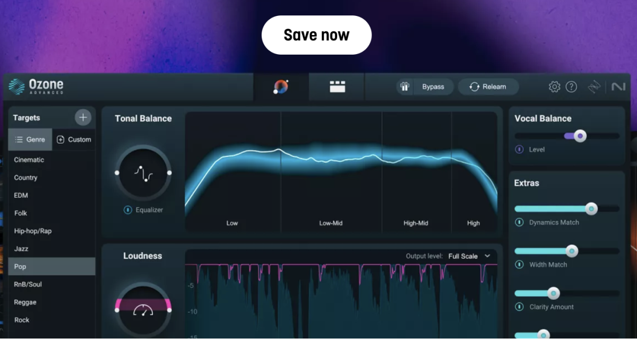The image size is (637, 364).
Task: Open the Master Assistant view icon
Action: click(x=281, y=86)
